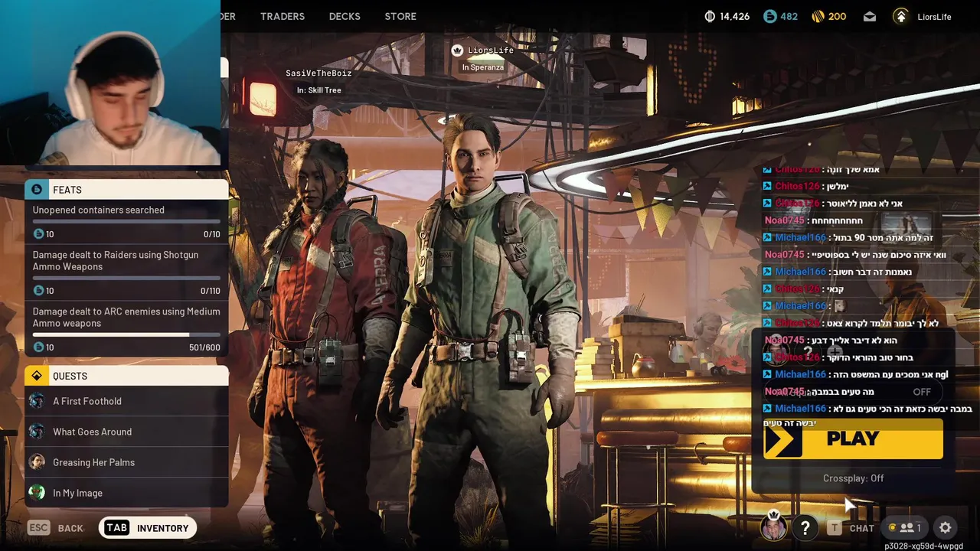
Task: Open the DECKS tab
Action: [345, 16]
